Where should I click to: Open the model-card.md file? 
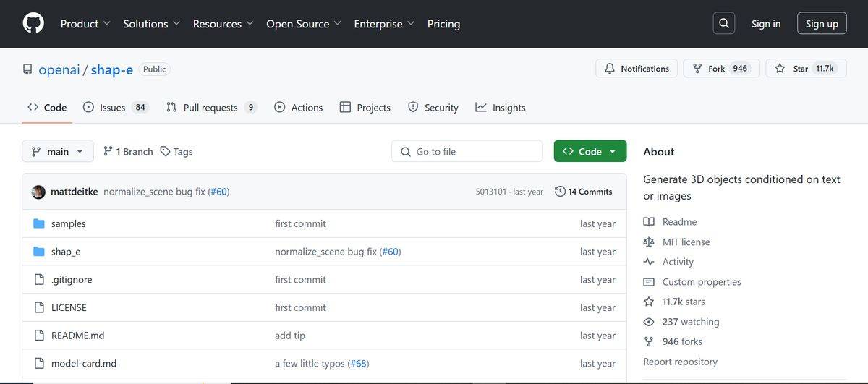(84, 363)
